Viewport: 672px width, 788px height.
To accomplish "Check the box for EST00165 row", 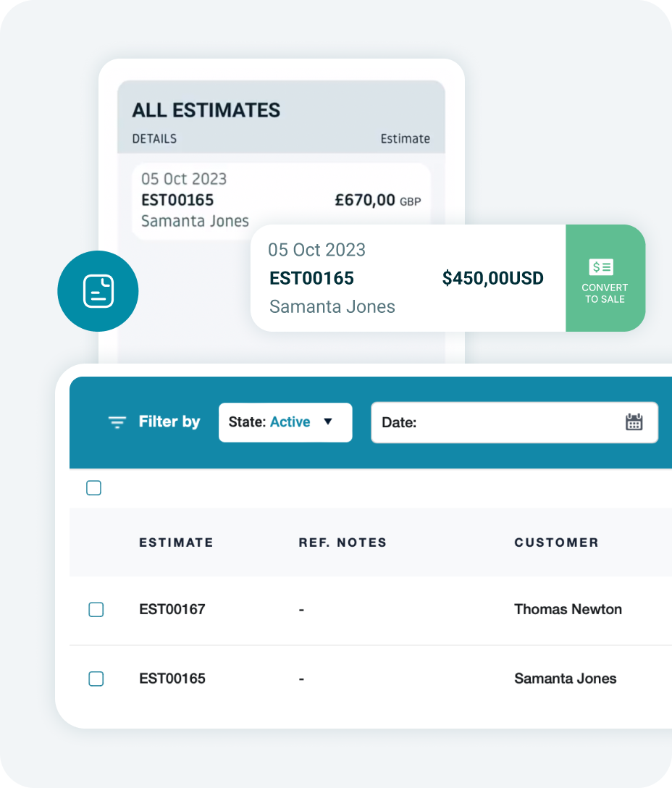I will (96, 679).
